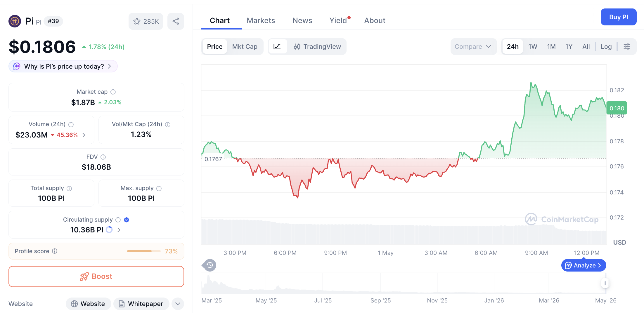Open the Markets tab
This screenshot has height=313, width=644.
pyautogui.click(x=261, y=20)
